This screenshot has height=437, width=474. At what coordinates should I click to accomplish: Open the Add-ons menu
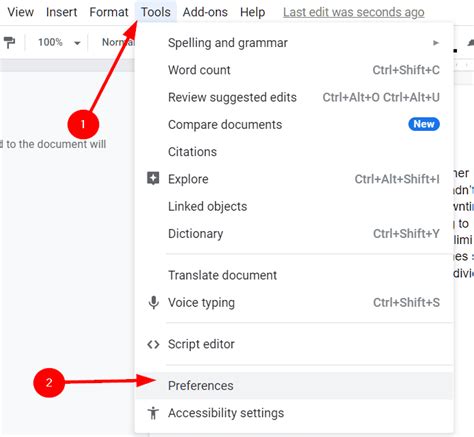click(x=205, y=12)
